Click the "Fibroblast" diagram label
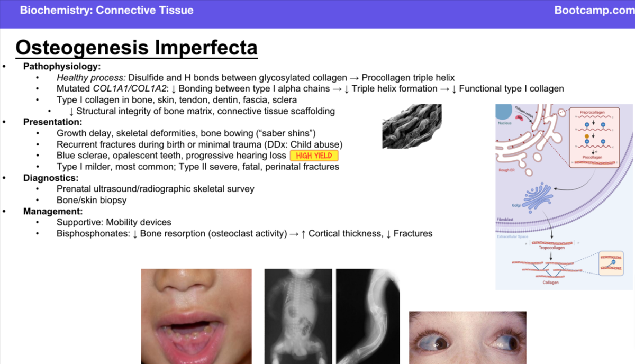This screenshot has width=635, height=364. pyautogui.click(x=505, y=219)
